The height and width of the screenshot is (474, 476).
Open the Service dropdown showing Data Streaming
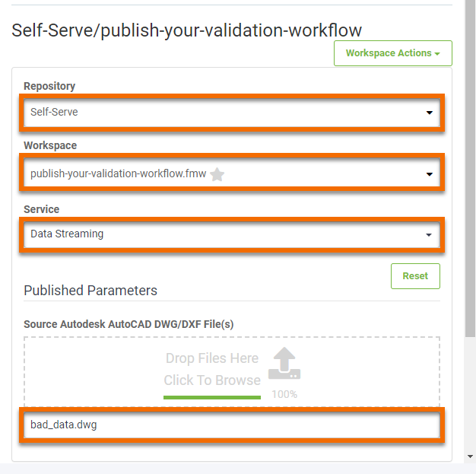point(231,234)
